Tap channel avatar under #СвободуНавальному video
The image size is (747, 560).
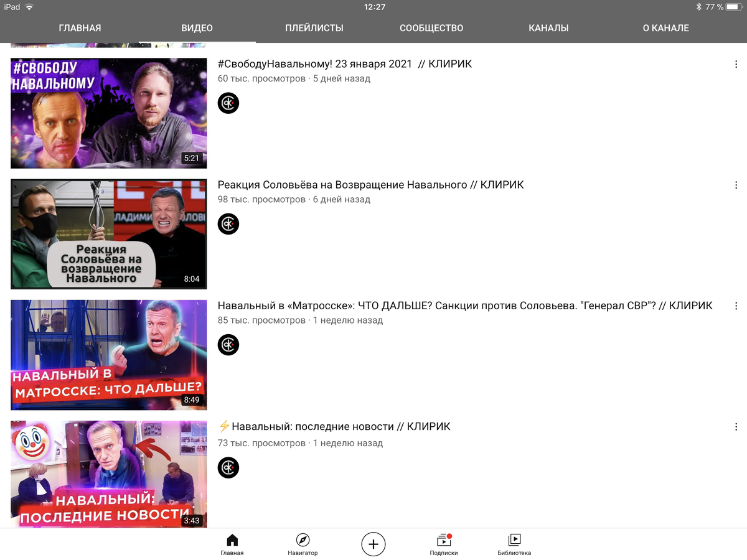[228, 103]
